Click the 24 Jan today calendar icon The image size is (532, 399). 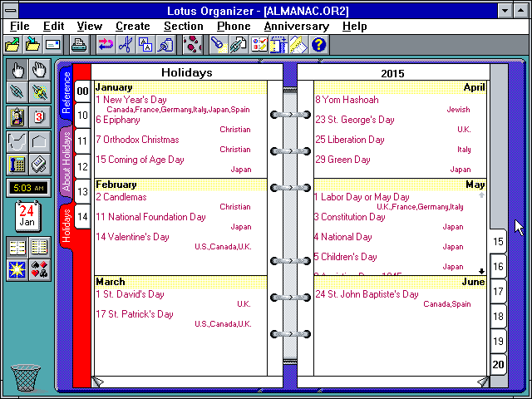tap(27, 214)
